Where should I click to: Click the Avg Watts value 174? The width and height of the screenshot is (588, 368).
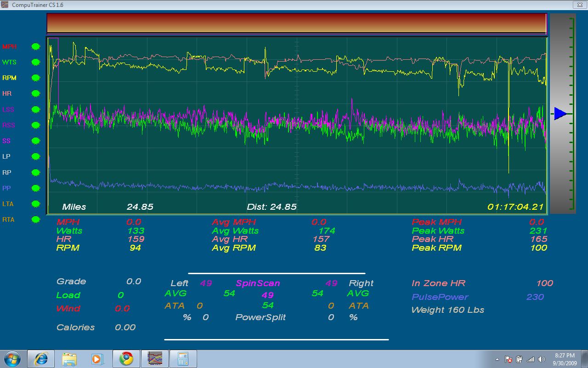click(327, 231)
